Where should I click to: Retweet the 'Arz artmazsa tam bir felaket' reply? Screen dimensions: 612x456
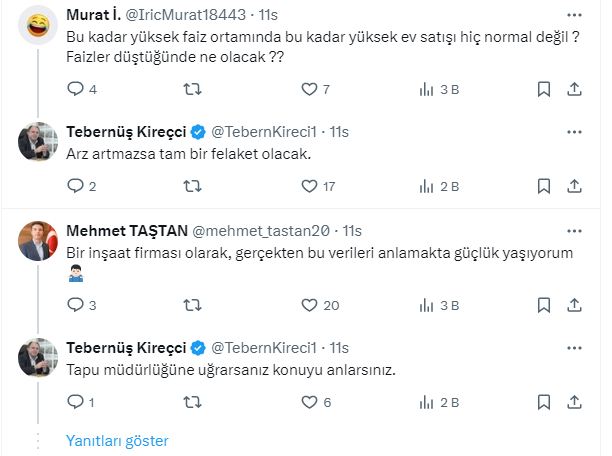click(195, 186)
